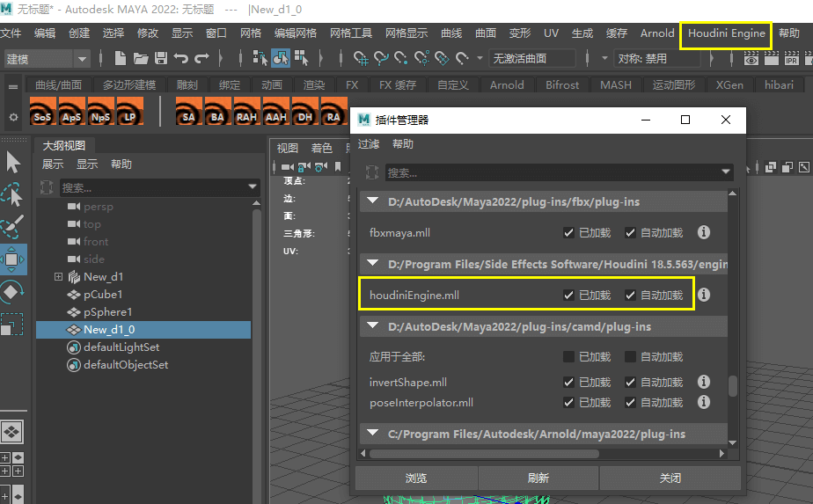Collapse the Houdini 18.5.563 engine section
This screenshot has height=504, width=813.
(372, 263)
